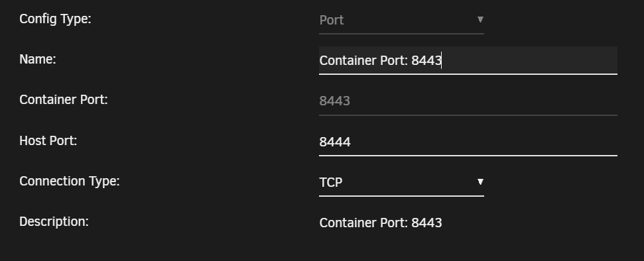The image size is (644, 261).
Task: Click the 'TCP' text in Connection Type
Action: (331, 182)
